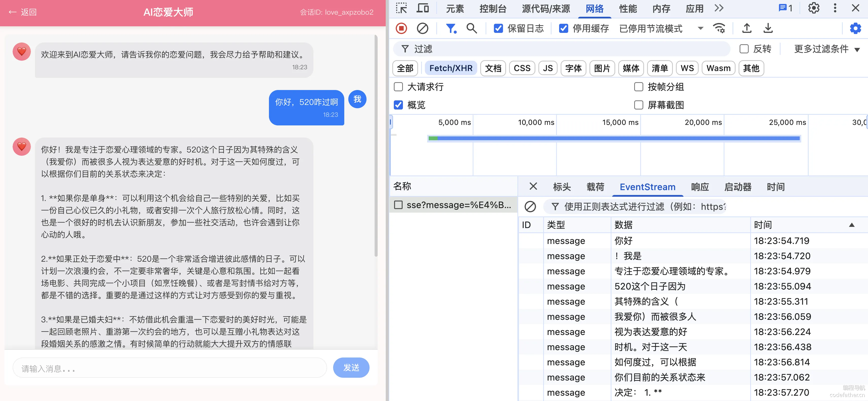
Task: Uncheck the 概览 checkbox
Action: click(x=398, y=105)
